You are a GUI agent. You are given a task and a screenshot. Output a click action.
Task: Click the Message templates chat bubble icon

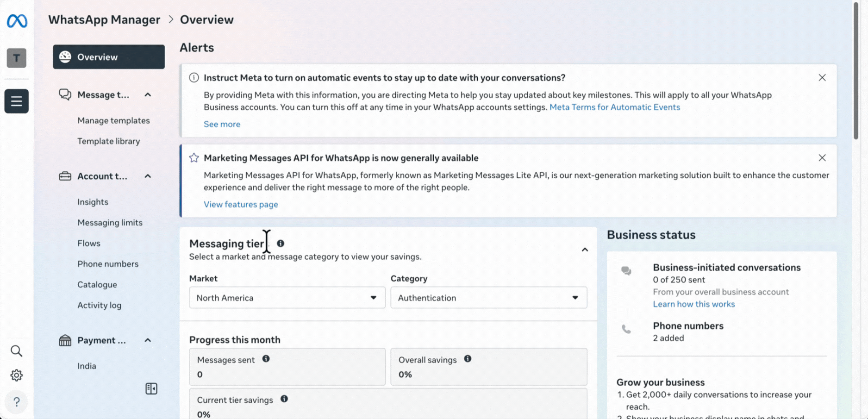pyautogui.click(x=65, y=94)
